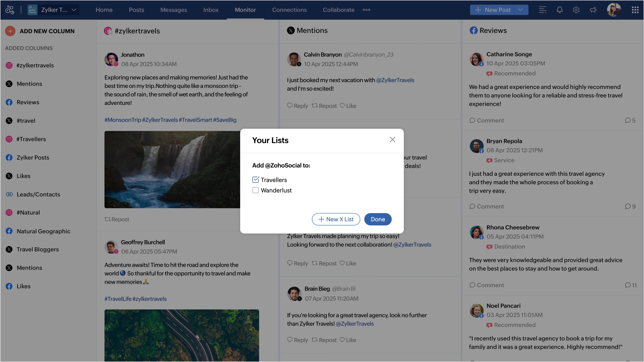Image resolution: width=644 pixels, height=362 pixels.
Task: Go to the Inbox tab
Action: (211, 10)
